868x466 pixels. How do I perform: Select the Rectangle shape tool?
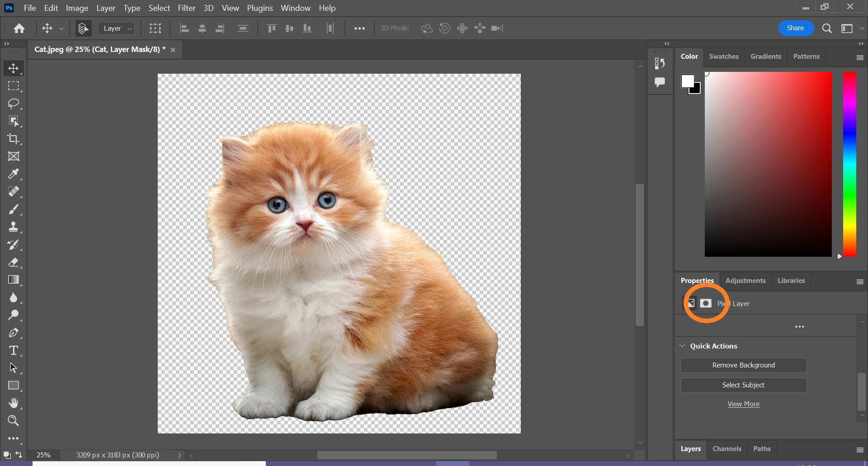pyautogui.click(x=14, y=386)
